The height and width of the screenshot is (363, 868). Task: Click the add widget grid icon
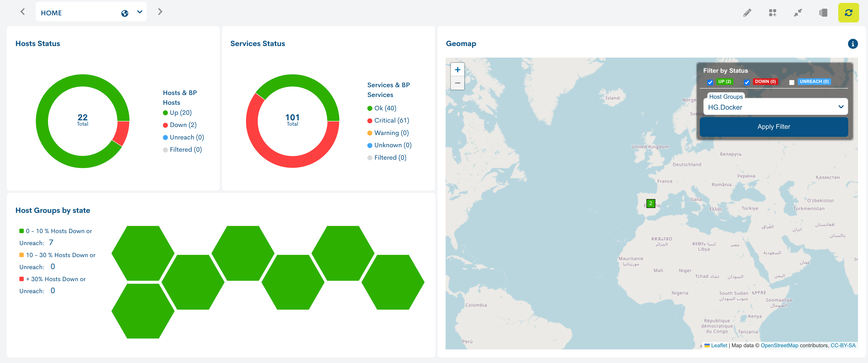click(772, 13)
